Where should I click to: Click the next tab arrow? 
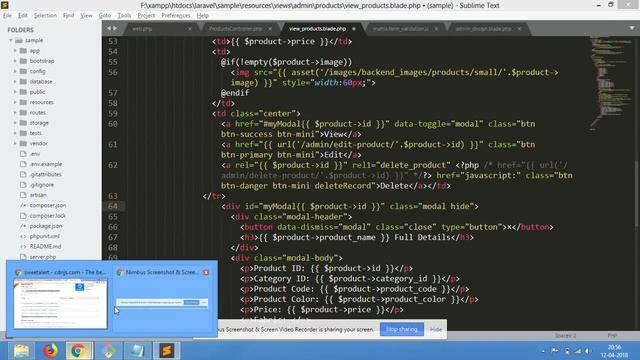pos(115,28)
